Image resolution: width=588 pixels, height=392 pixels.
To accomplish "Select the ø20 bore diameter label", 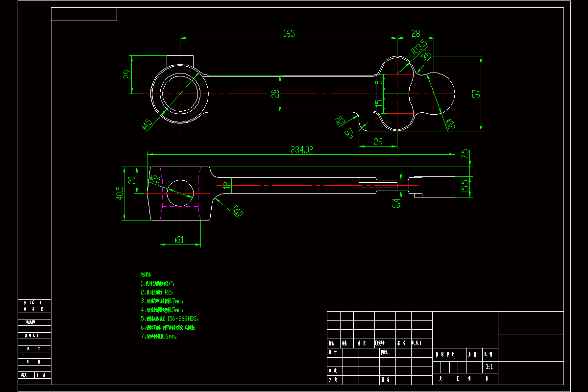I will tap(155, 179).
